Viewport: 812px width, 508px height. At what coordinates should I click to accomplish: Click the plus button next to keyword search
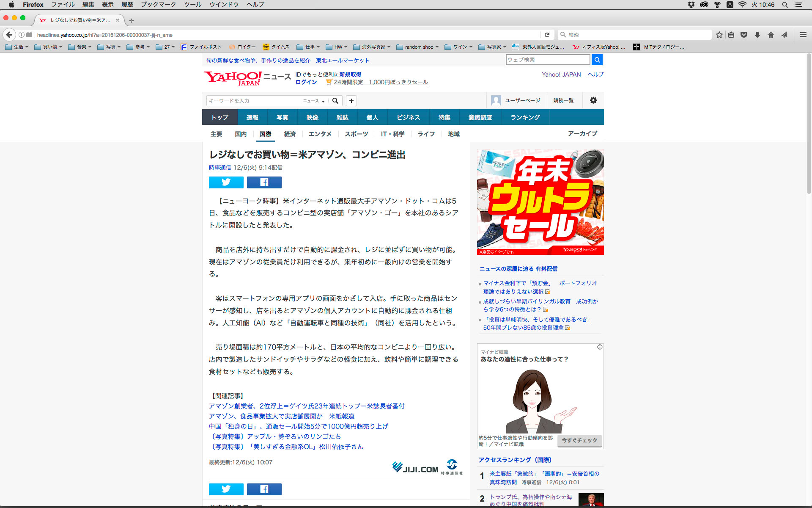click(x=351, y=101)
